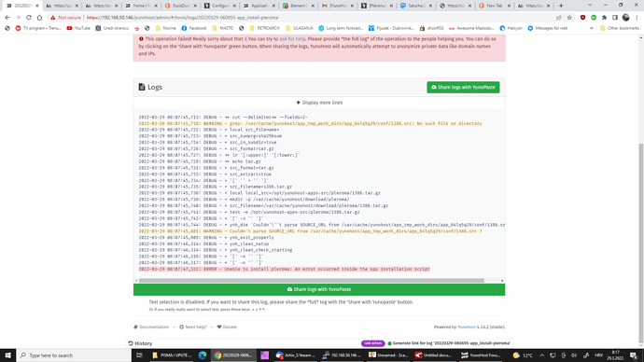Click the address bar URL
This screenshot has width=644, height=362.
point(182,18)
